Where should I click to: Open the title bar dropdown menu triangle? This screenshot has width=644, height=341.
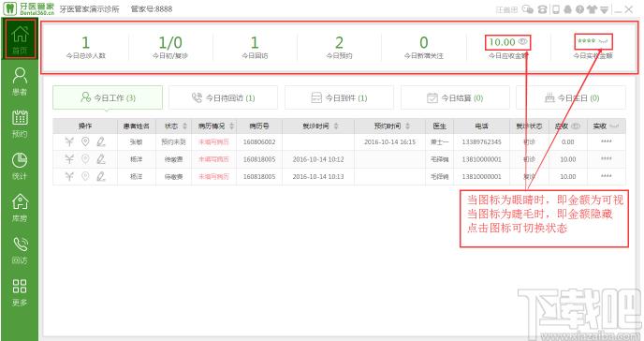pos(604,10)
